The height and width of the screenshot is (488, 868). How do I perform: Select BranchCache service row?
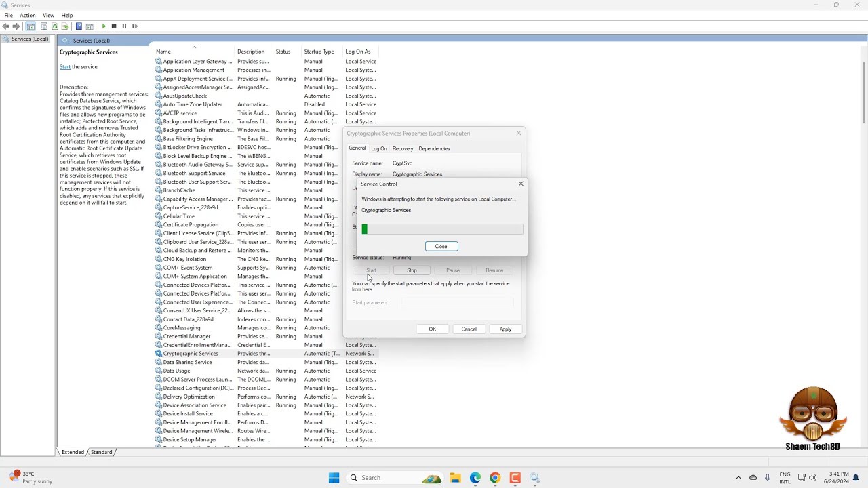248,190
